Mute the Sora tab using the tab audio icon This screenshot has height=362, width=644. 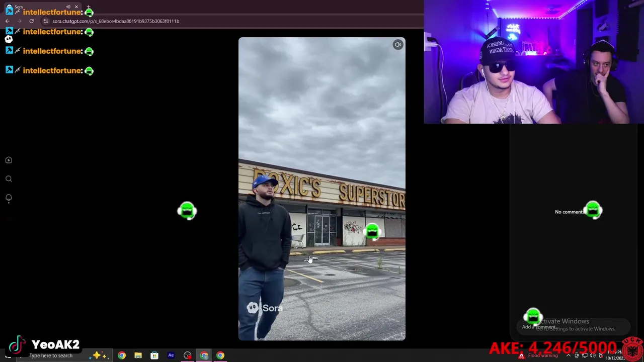pyautogui.click(x=68, y=7)
